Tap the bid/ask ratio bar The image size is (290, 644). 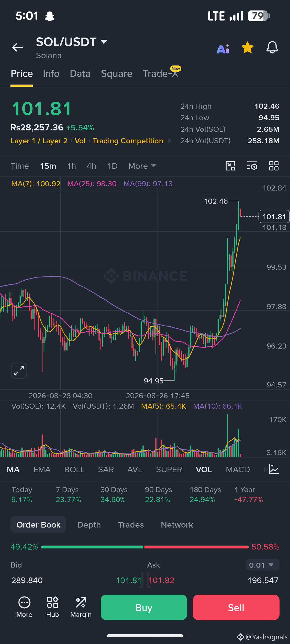point(145,547)
